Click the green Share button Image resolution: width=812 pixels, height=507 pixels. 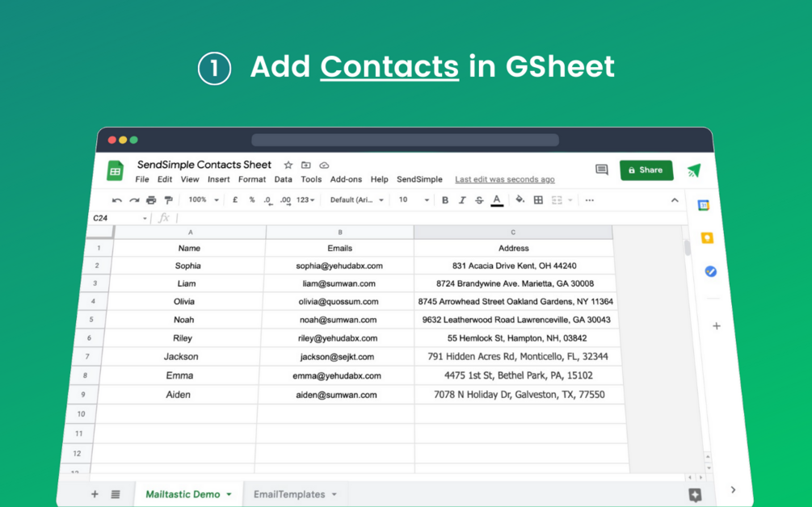[x=646, y=170]
